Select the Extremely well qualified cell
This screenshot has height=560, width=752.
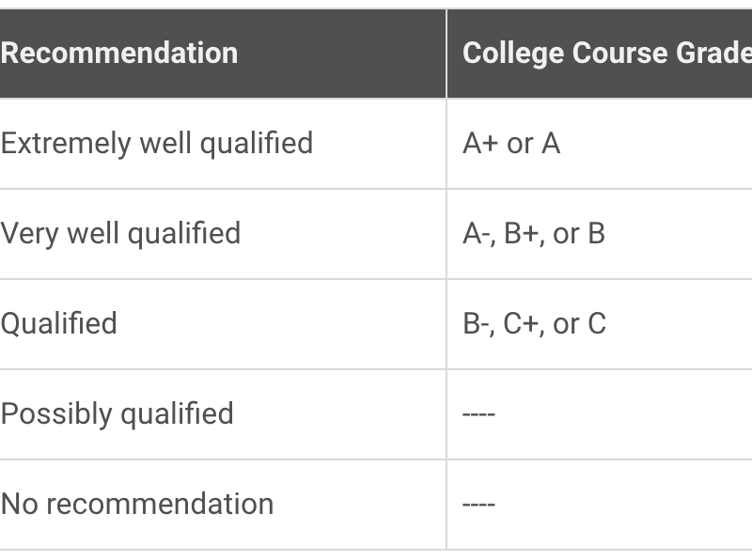pyautogui.click(x=223, y=144)
